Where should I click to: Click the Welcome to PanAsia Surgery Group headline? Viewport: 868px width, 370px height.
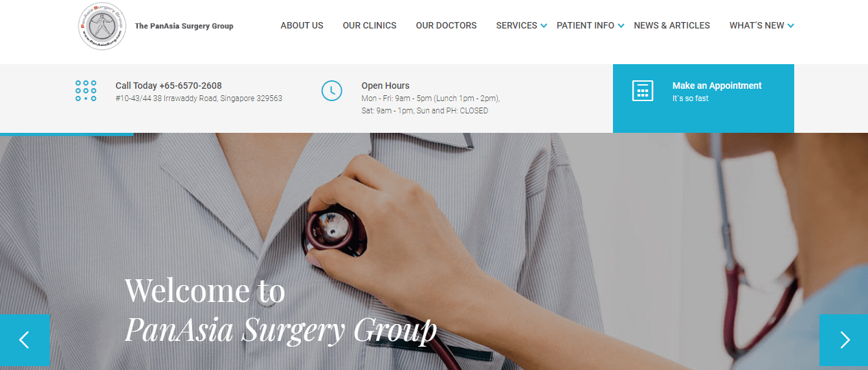click(x=281, y=310)
